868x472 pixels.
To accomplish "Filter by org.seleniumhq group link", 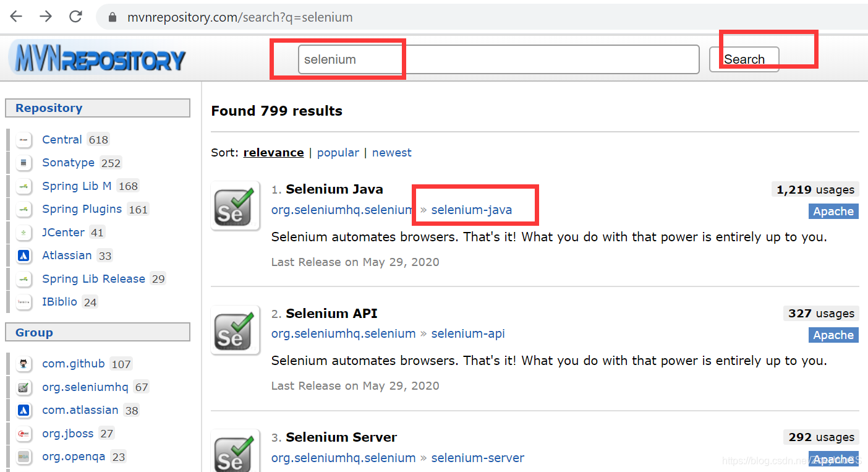I will (85, 387).
